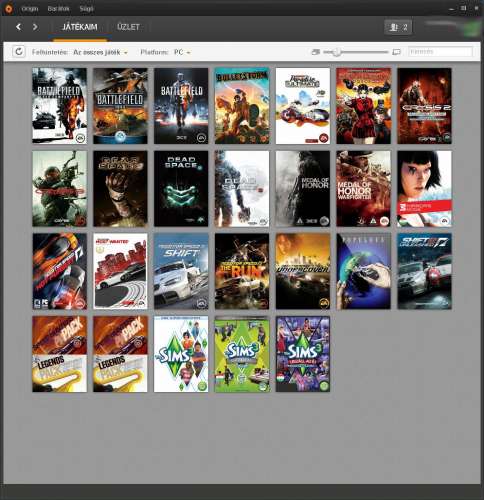Open the Origin menu

pyautogui.click(x=29, y=9)
